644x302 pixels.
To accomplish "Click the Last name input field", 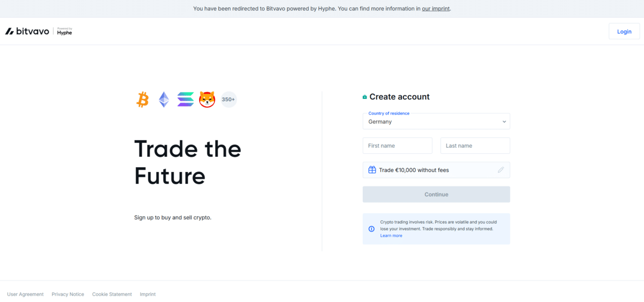I will (475, 146).
